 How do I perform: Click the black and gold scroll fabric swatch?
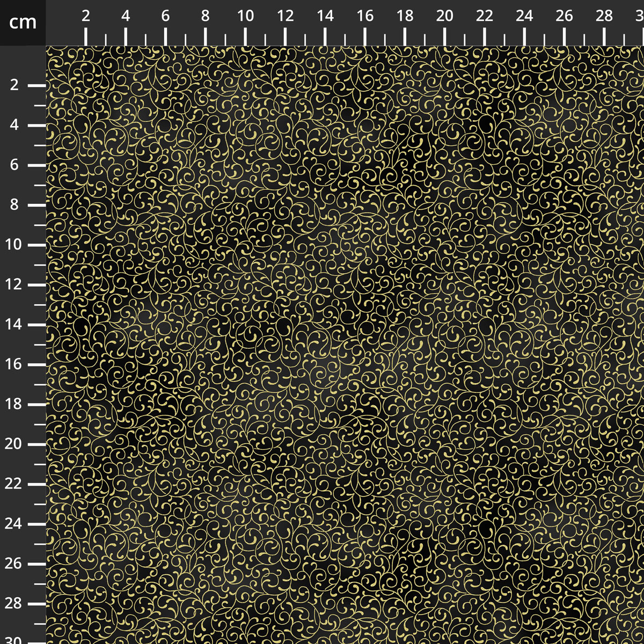345,345
